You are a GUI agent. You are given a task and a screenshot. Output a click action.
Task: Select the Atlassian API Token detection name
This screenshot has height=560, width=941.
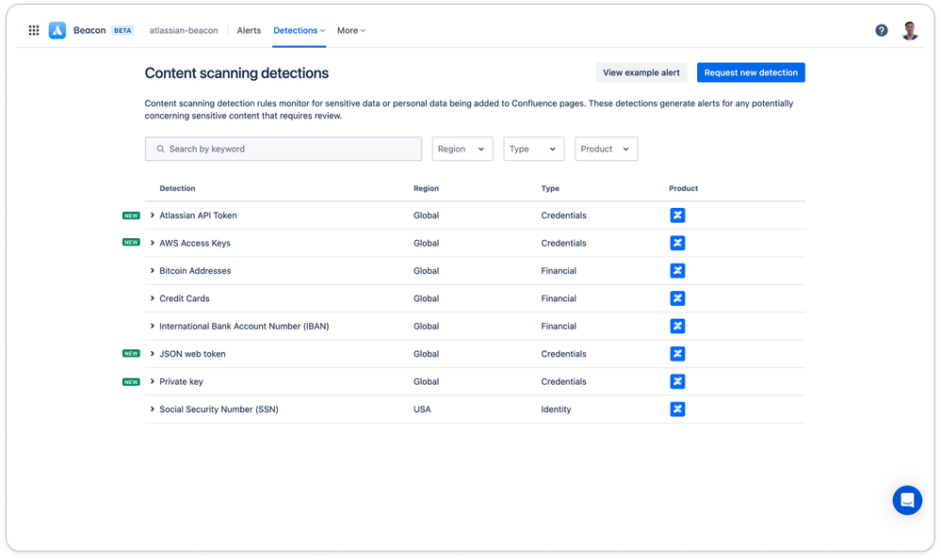click(198, 216)
